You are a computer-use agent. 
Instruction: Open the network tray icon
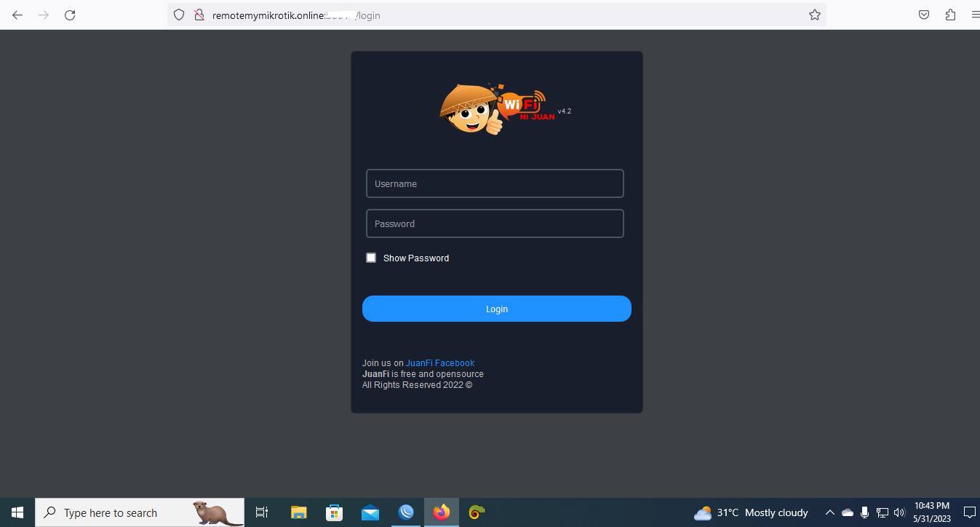882,512
